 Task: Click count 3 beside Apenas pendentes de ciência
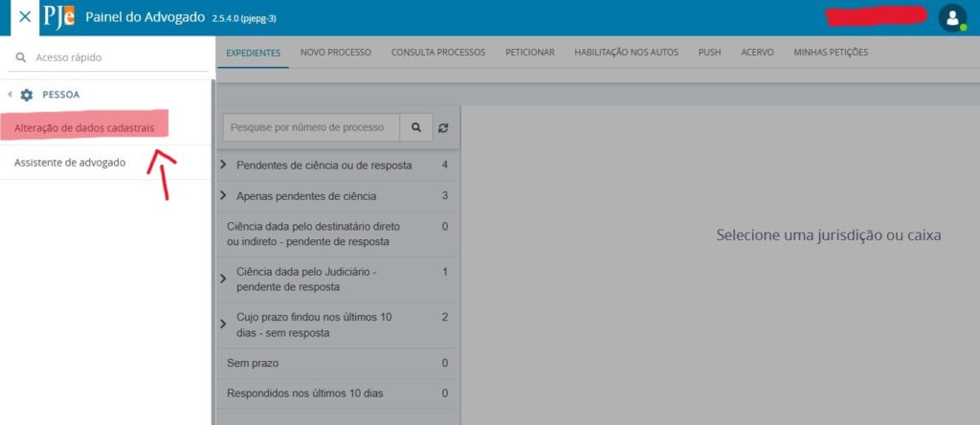tap(445, 195)
